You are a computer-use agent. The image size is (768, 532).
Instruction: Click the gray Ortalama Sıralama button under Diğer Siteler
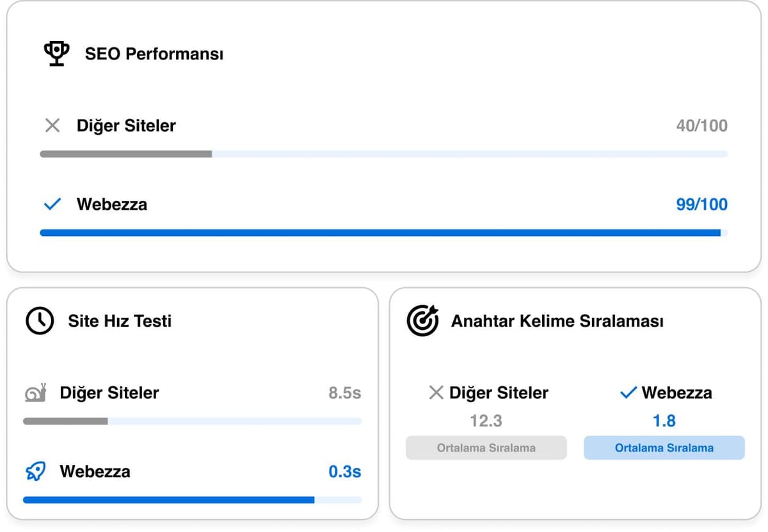[x=486, y=448]
